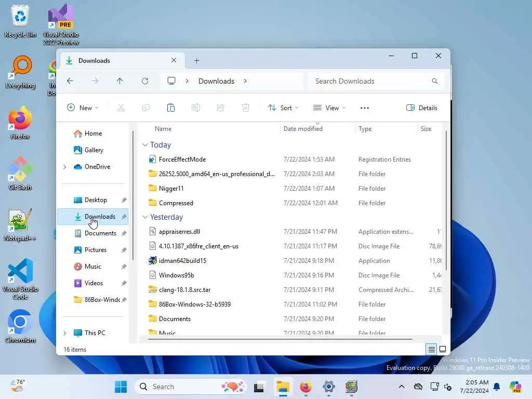Open Visual Studio Code desktop shortcut

(x=20, y=279)
